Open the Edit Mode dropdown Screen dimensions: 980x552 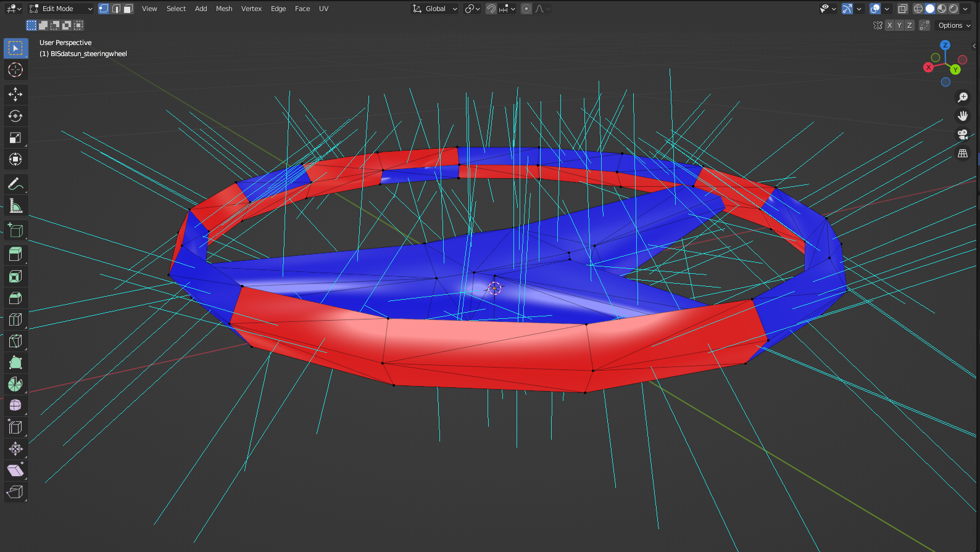(61, 9)
